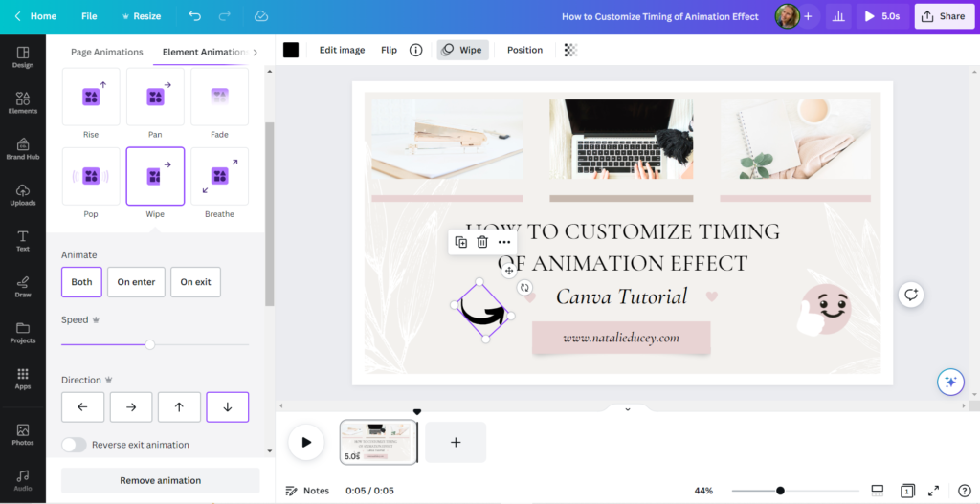This screenshot has width=980, height=504.
Task: Duplicate the selected arrow element
Action: click(460, 242)
